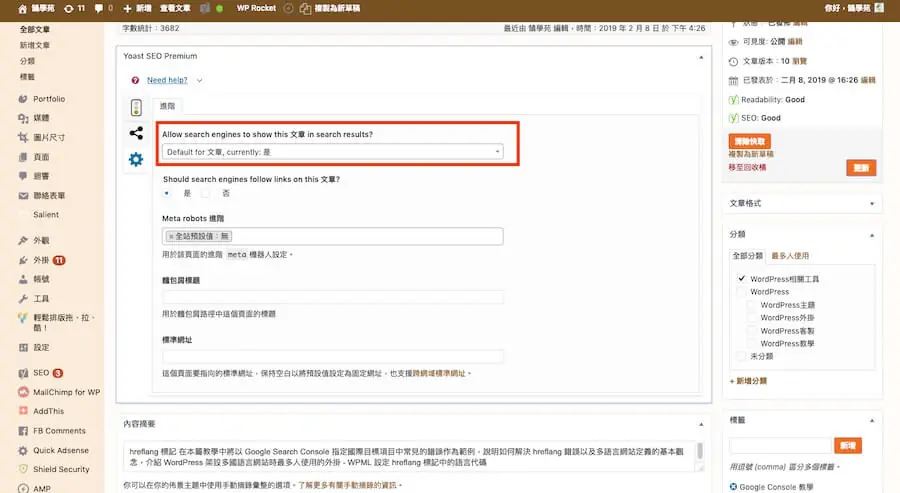Select 是 for follow links option
The height and width of the screenshot is (493, 900).
[167, 193]
